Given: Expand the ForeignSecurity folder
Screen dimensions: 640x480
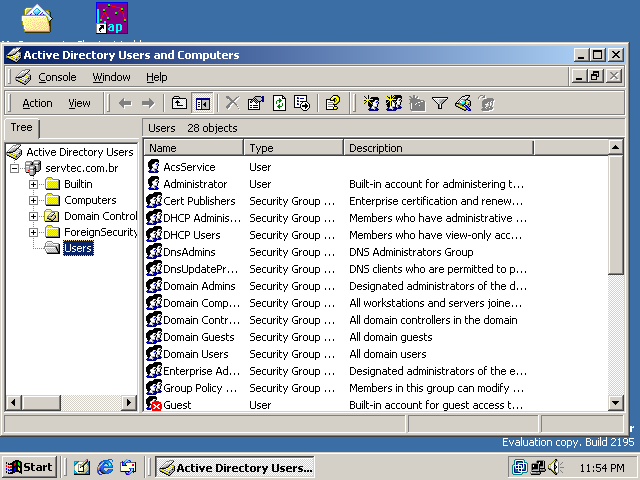Looking at the screenshot, I should coord(33,233).
